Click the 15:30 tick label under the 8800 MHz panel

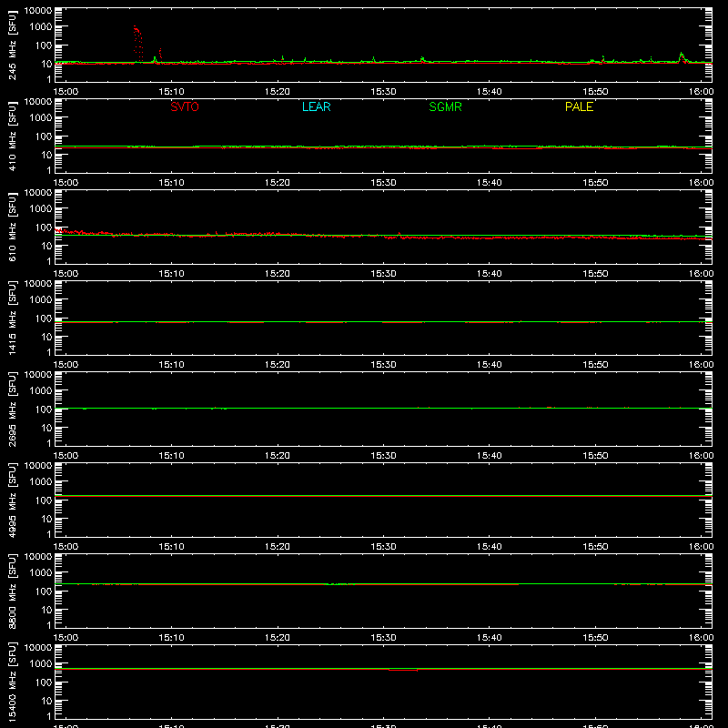[383, 638]
